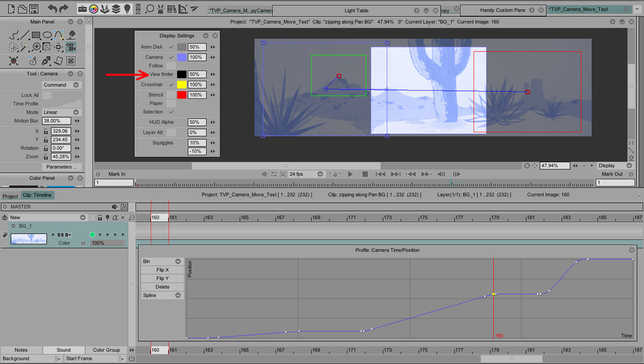Screen dimensions: 644x364
Task: Collapse the BG_1 layer
Action: (x=14, y=226)
